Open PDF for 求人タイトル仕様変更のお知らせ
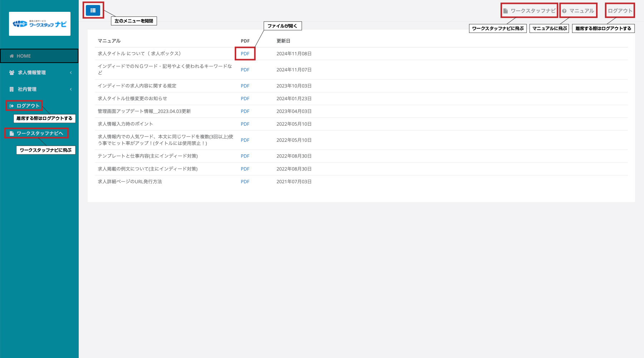The image size is (644, 358). point(245,98)
